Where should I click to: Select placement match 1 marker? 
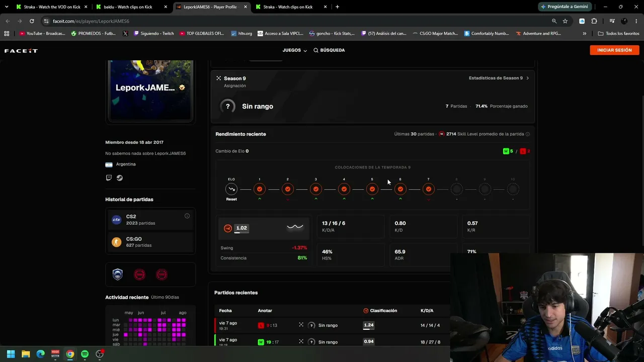point(260,189)
